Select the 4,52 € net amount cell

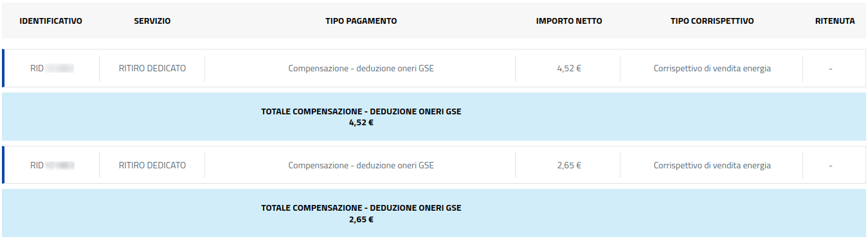(568, 68)
